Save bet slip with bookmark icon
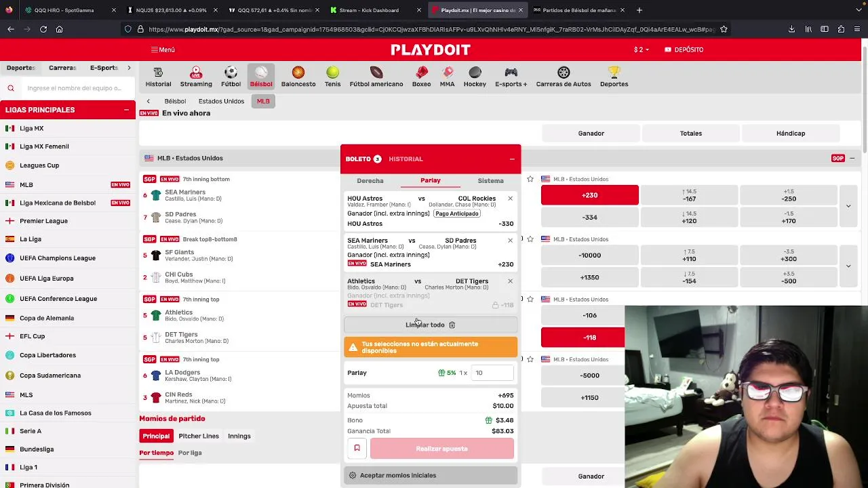 (x=357, y=449)
